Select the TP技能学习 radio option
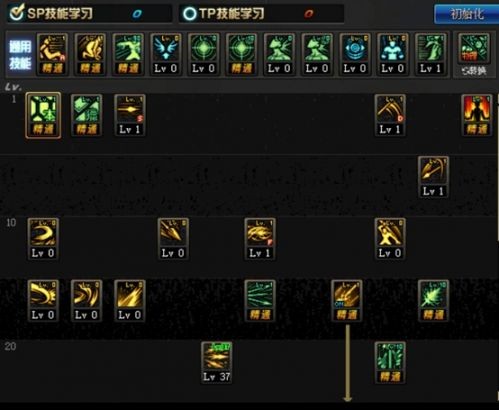Image resolution: width=499 pixels, height=410 pixels. [190, 14]
